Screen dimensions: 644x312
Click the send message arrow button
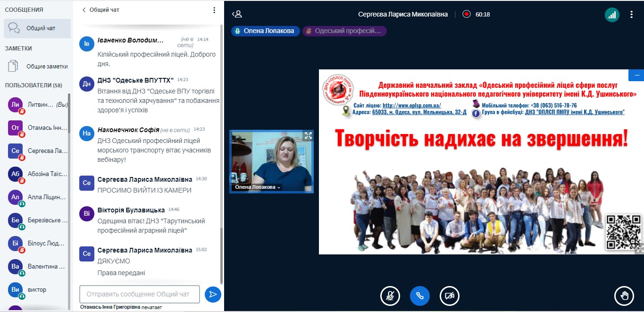click(x=213, y=294)
